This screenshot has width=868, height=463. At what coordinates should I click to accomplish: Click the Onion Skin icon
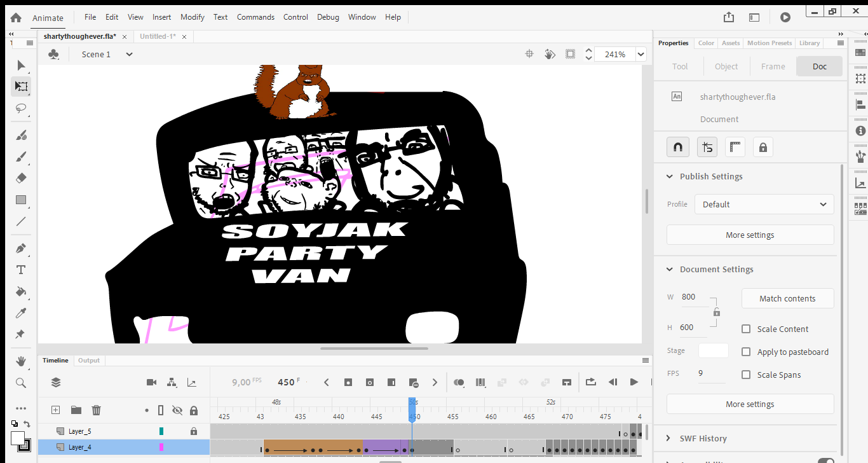459,382
